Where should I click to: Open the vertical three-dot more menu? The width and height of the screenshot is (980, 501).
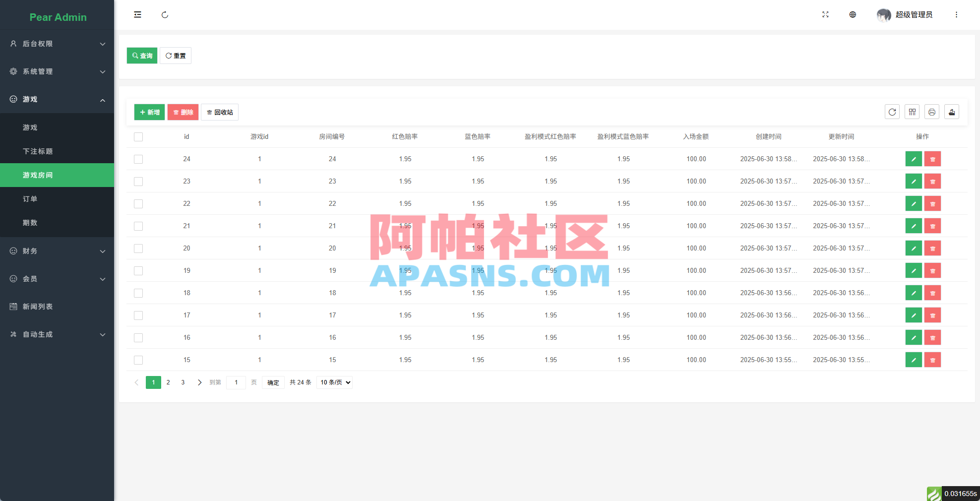click(956, 15)
